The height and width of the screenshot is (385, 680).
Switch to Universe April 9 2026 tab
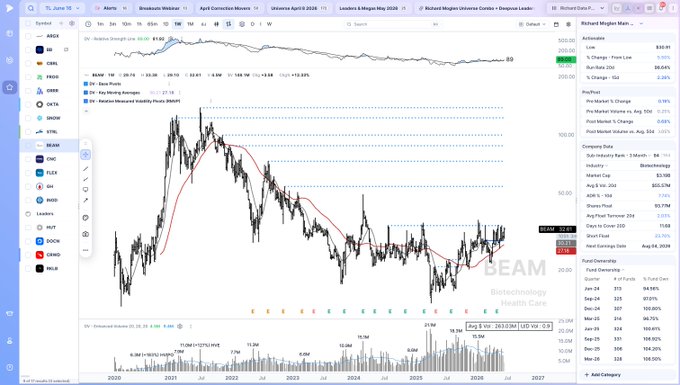coord(299,8)
